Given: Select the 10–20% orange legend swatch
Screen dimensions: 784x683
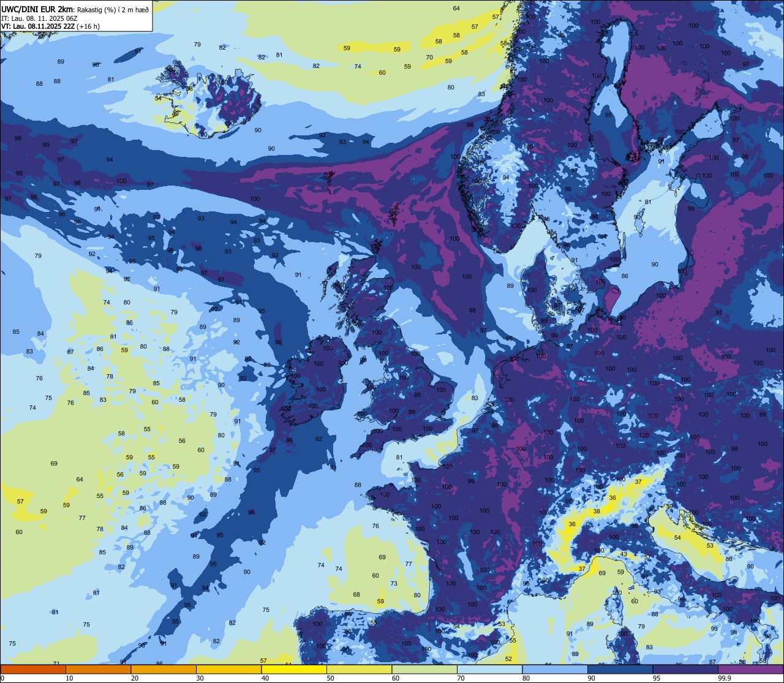Looking at the screenshot, I should [x=98, y=669].
